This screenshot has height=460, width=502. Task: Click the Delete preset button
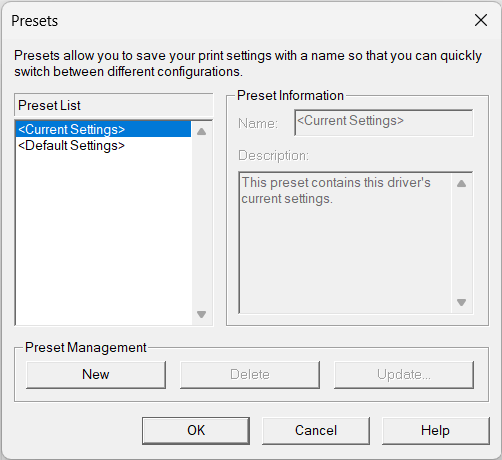click(x=250, y=375)
